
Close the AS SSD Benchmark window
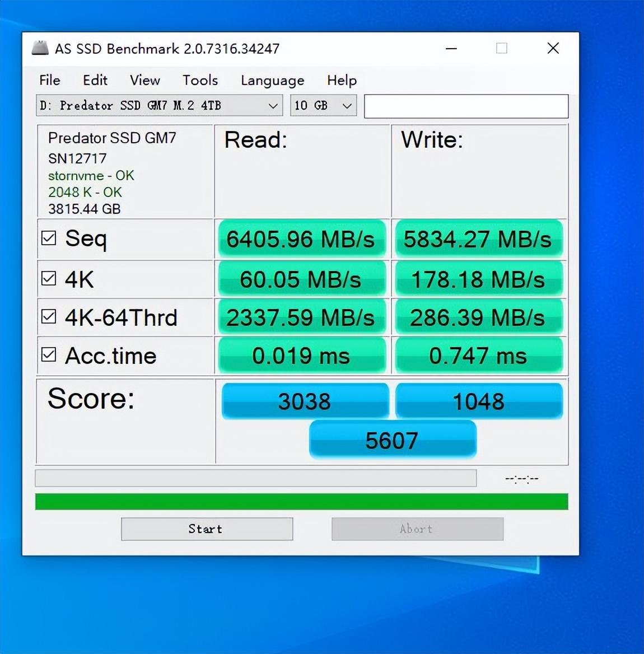coord(553,48)
